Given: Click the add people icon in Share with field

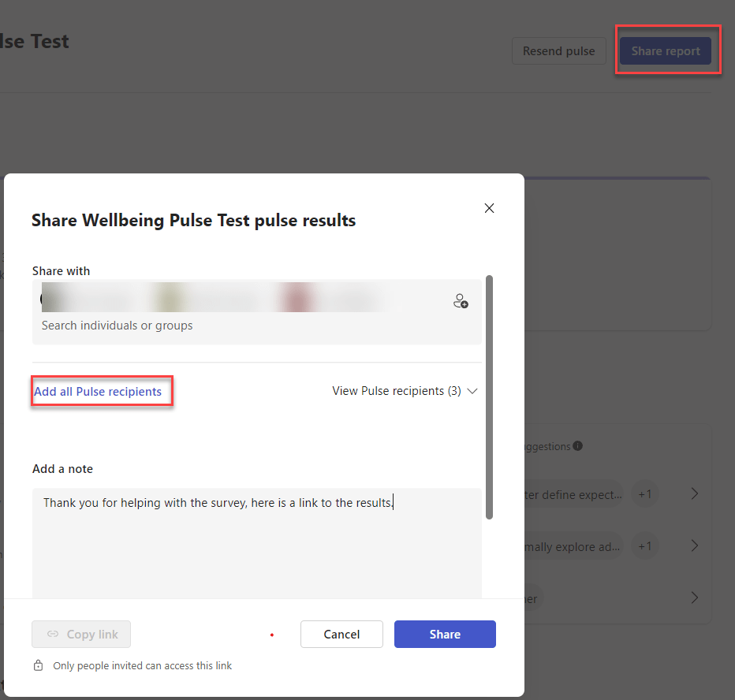Looking at the screenshot, I should click(461, 301).
